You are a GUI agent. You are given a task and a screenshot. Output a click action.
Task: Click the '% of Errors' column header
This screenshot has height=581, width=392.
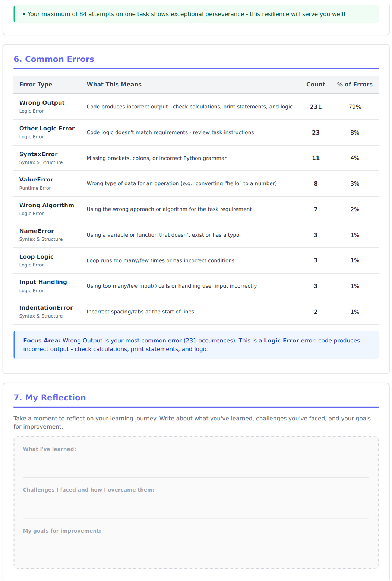coord(354,85)
